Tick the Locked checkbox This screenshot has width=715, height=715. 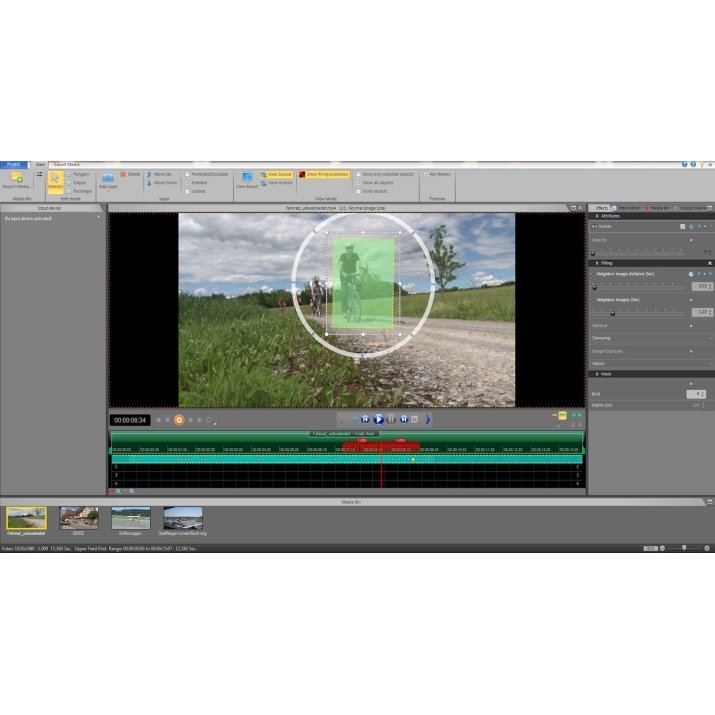(x=187, y=191)
